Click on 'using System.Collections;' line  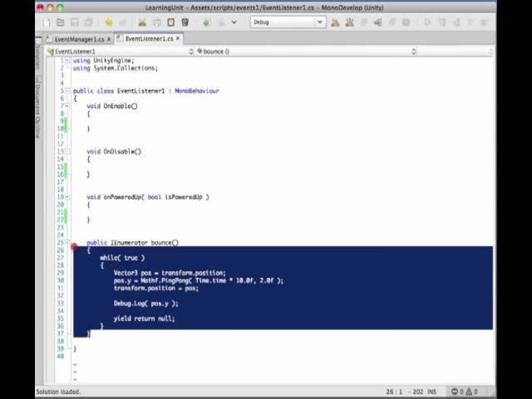116,68
